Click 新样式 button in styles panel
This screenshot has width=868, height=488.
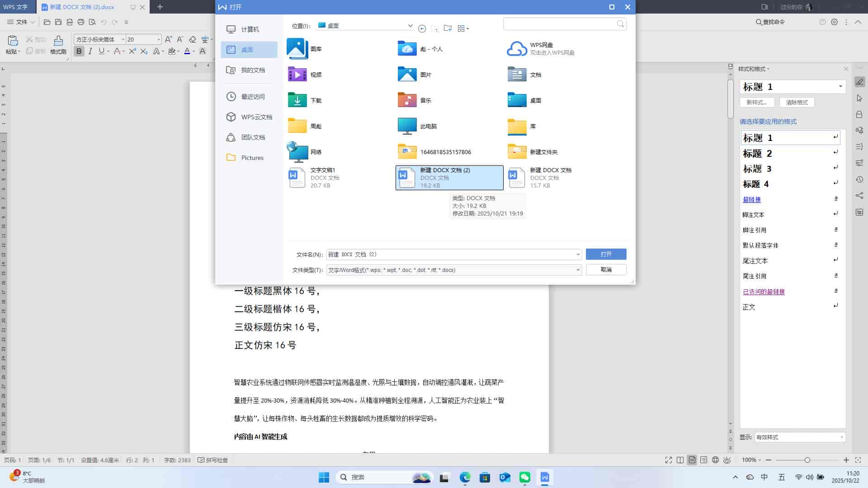pyautogui.click(x=757, y=103)
